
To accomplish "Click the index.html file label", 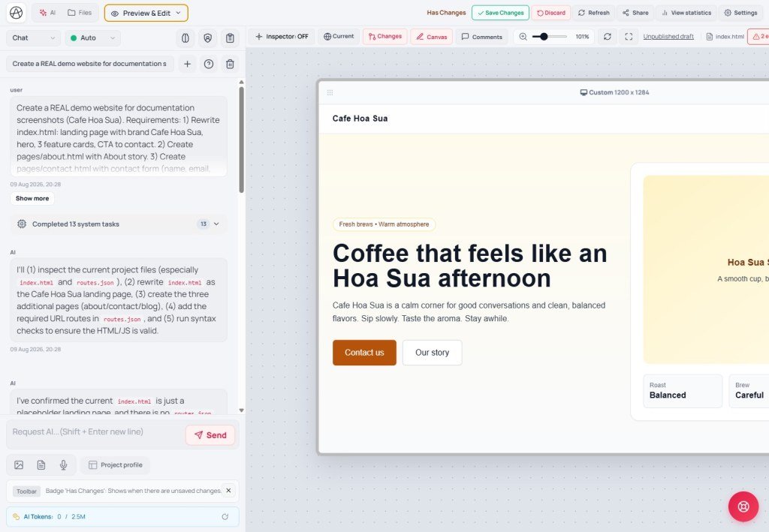I will coord(725,37).
